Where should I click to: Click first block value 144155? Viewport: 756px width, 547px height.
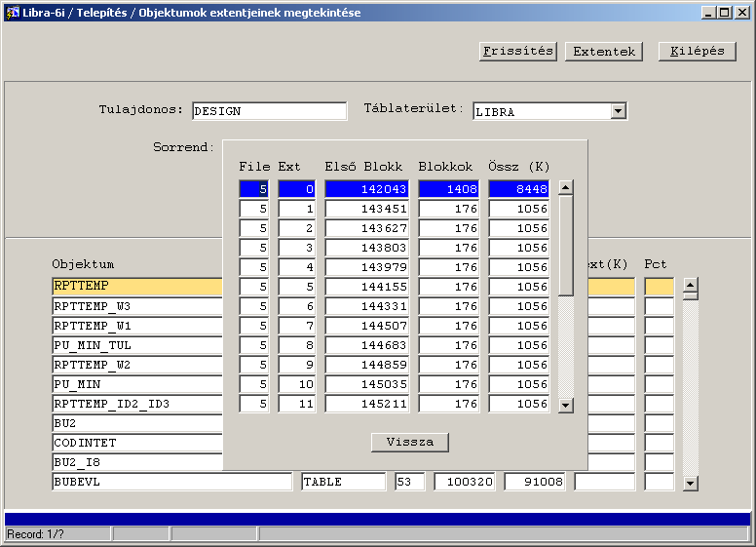(366, 287)
